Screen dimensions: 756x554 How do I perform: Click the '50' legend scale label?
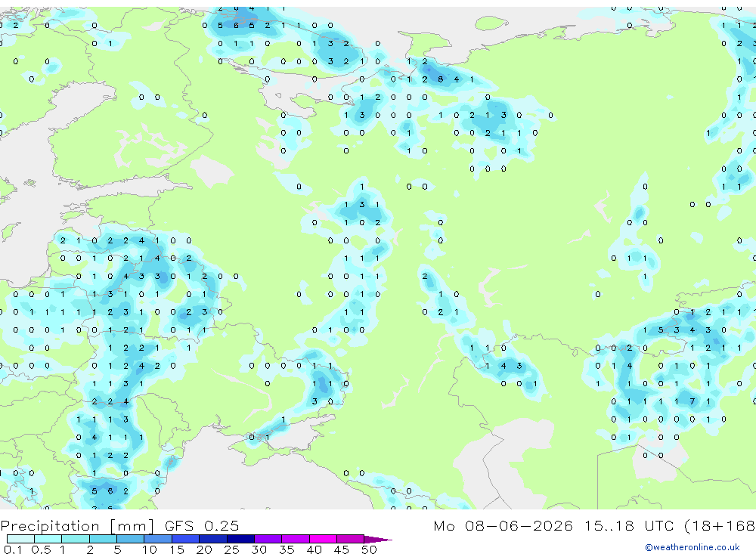click(369, 549)
